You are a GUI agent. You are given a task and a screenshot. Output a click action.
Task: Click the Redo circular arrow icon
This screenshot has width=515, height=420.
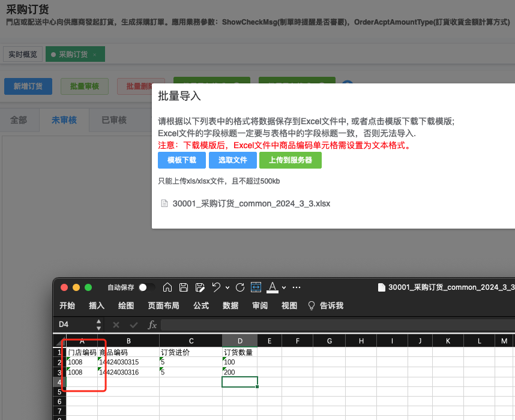pos(240,287)
